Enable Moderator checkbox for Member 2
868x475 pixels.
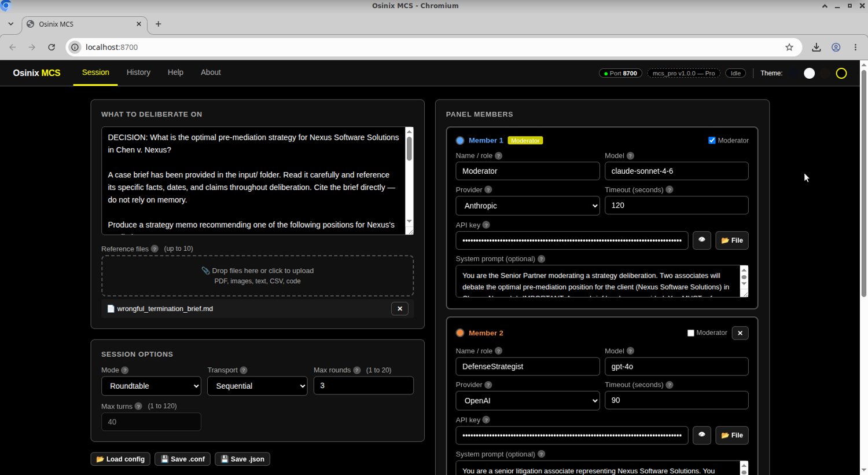pyautogui.click(x=690, y=333)
